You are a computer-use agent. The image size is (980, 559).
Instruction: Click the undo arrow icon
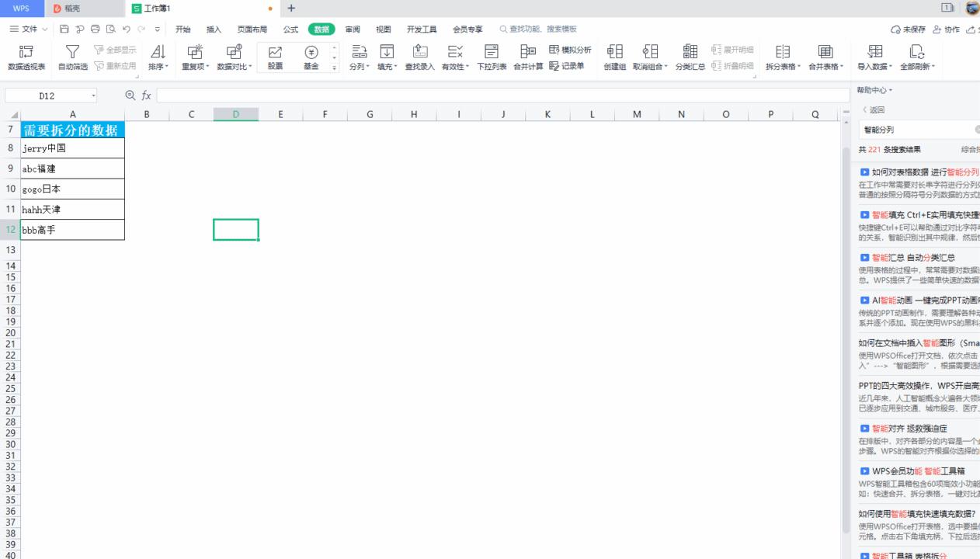coord(127,30)
